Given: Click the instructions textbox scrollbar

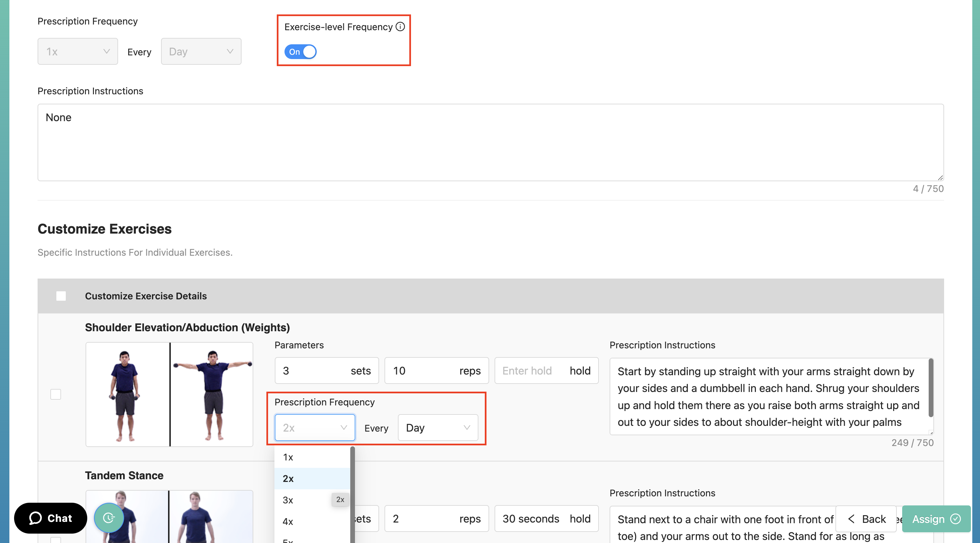Looking at the screenshot, I should pyautogui.click(x=931, y=388).
